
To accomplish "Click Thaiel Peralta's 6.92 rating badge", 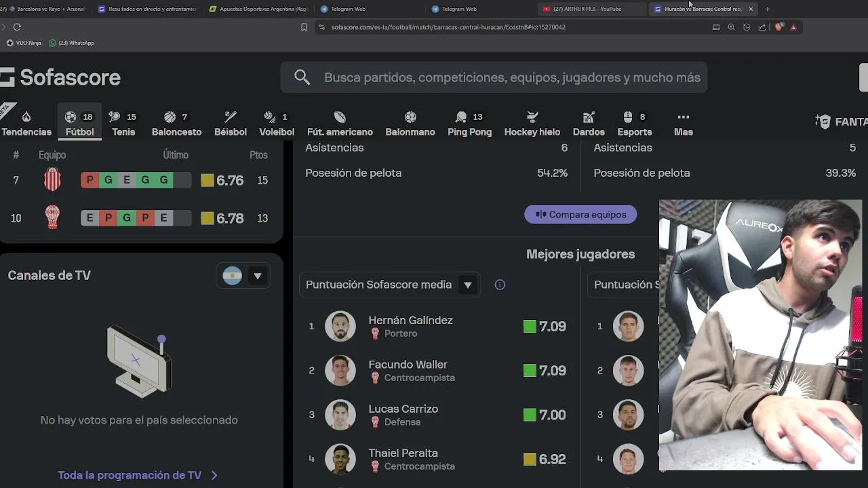I will (x=545, y=459).
